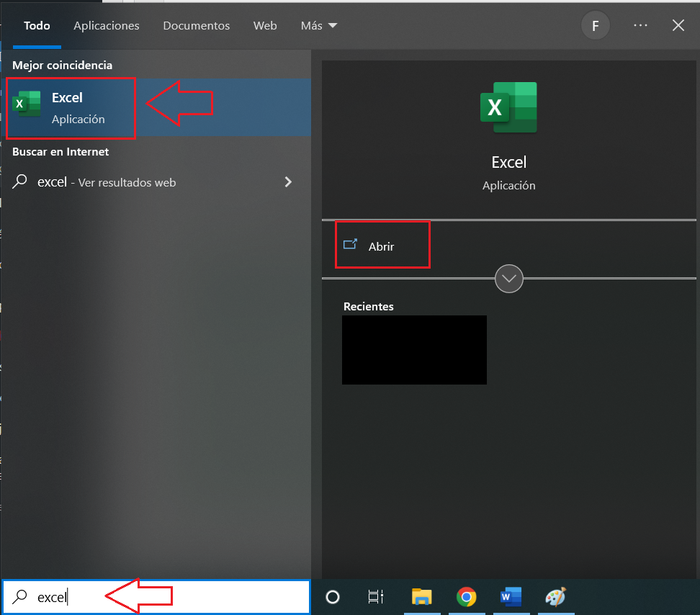Click the large Excel icon in preview pane
The image size is (700, 615).
tap(508, 107)
